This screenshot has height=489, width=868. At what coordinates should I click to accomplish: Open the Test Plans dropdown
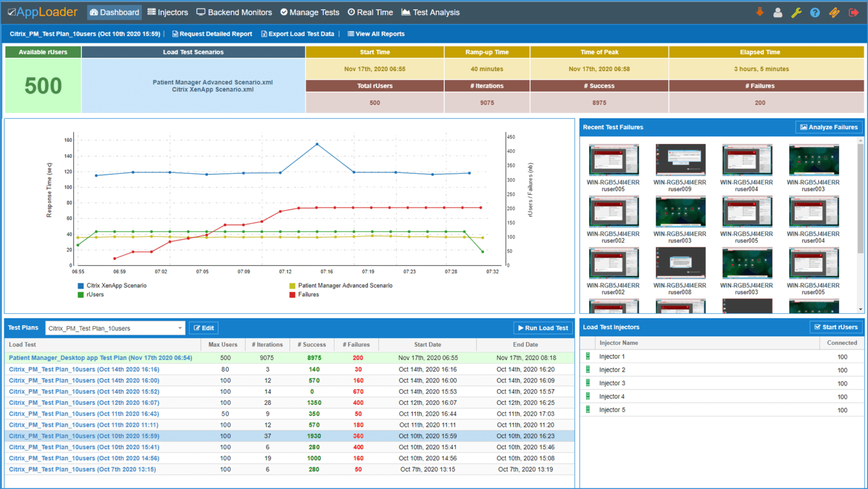tap(115, 328)
